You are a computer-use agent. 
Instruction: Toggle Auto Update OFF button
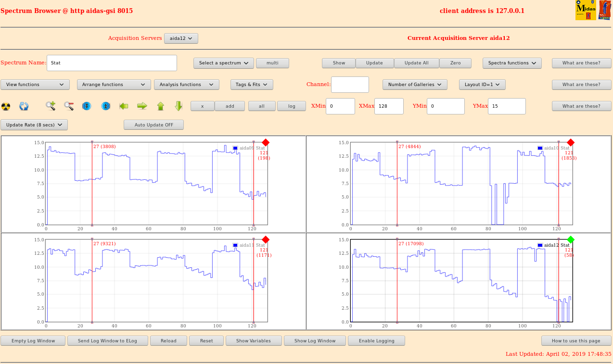pos(153,125)
